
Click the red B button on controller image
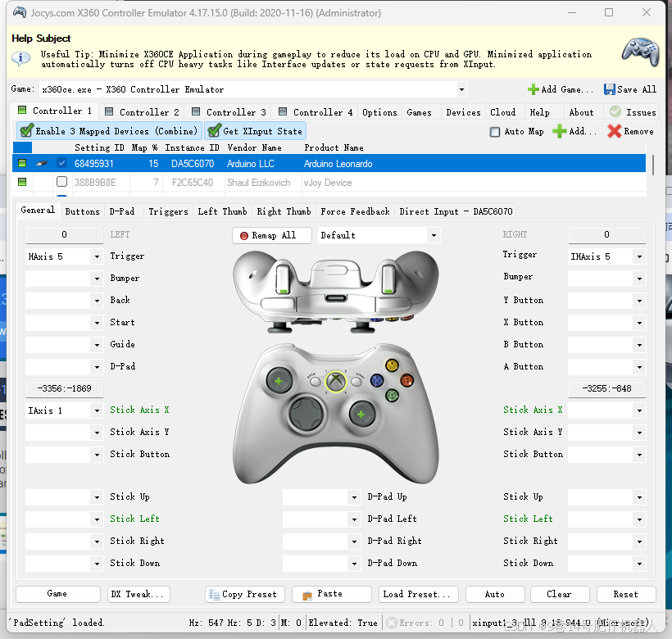point(406,380)
